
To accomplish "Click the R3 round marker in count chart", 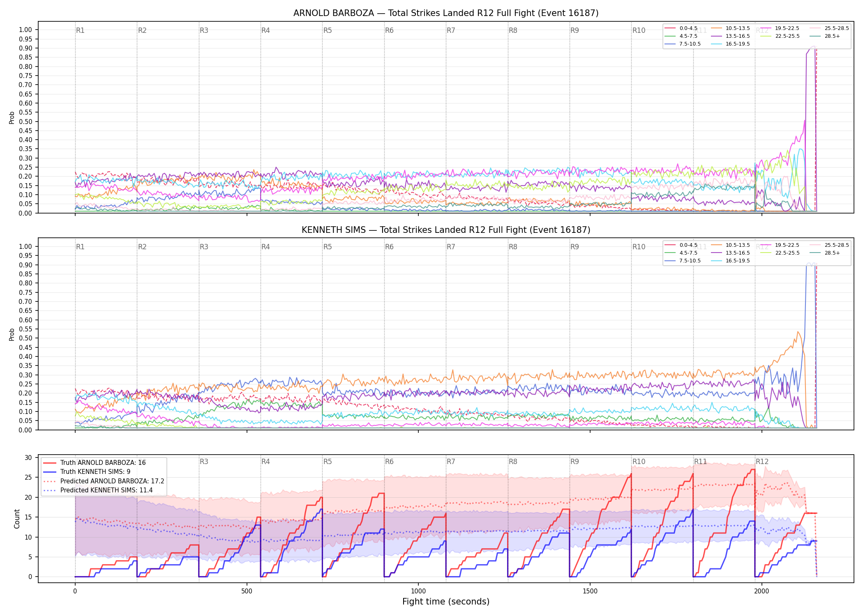I will tap(204, 462).
